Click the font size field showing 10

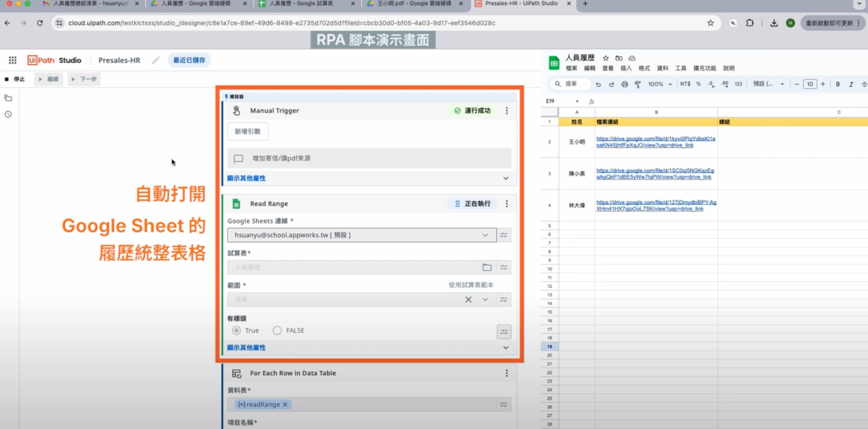click(810, 84)
